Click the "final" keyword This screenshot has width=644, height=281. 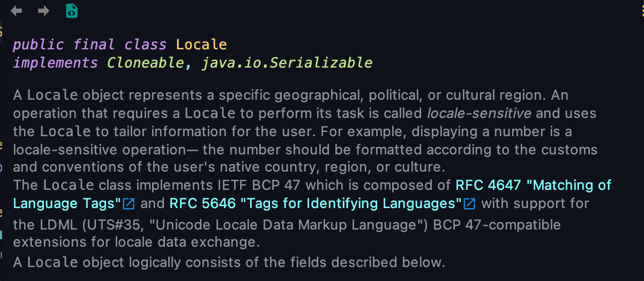[94, 45]
